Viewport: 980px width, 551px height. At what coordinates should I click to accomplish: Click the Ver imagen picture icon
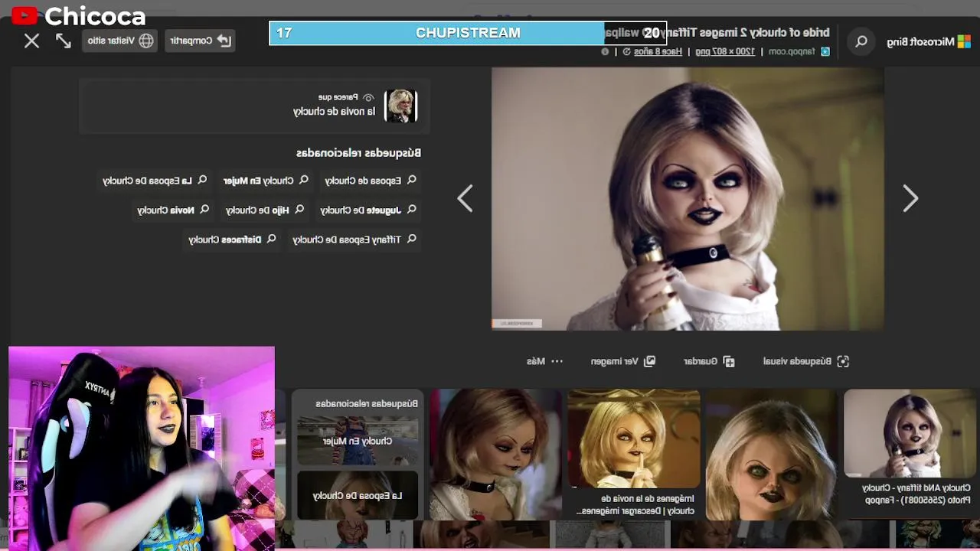pos(649,361)
